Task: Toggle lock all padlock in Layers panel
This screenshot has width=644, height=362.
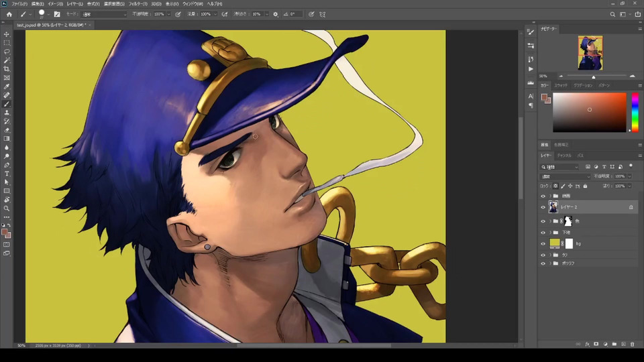Action: tap(585, 186)
